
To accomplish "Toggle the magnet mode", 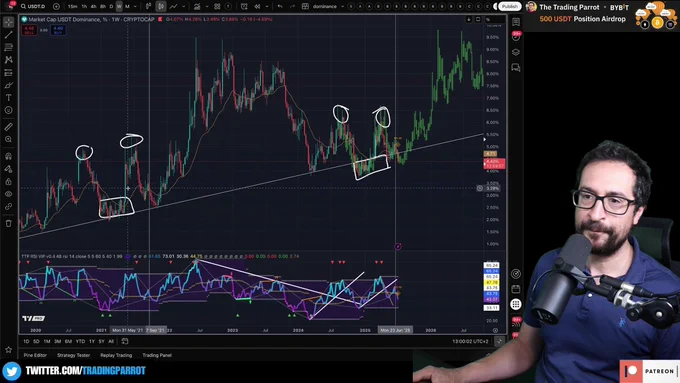I will 9,156.
